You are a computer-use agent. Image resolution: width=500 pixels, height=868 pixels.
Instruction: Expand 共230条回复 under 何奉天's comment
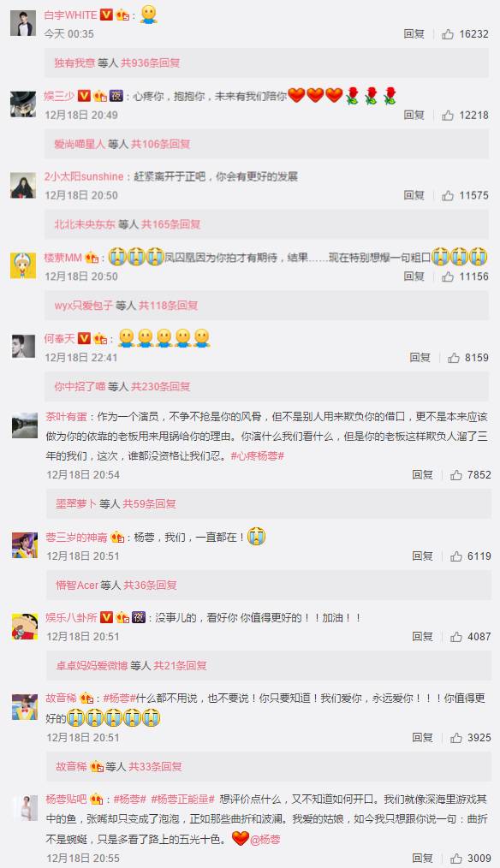tap(161, 386)
